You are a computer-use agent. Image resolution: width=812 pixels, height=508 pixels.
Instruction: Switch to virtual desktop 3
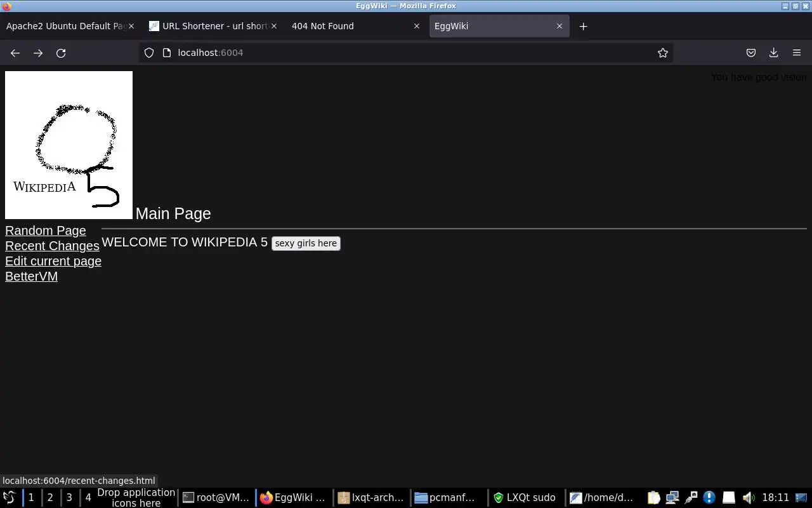click(x=69, y=497)
